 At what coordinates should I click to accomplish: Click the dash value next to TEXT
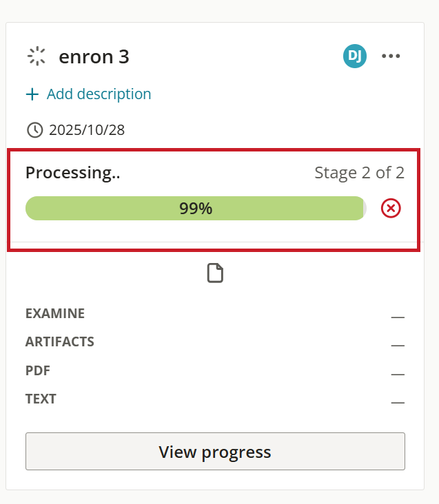tap(398, 402)
